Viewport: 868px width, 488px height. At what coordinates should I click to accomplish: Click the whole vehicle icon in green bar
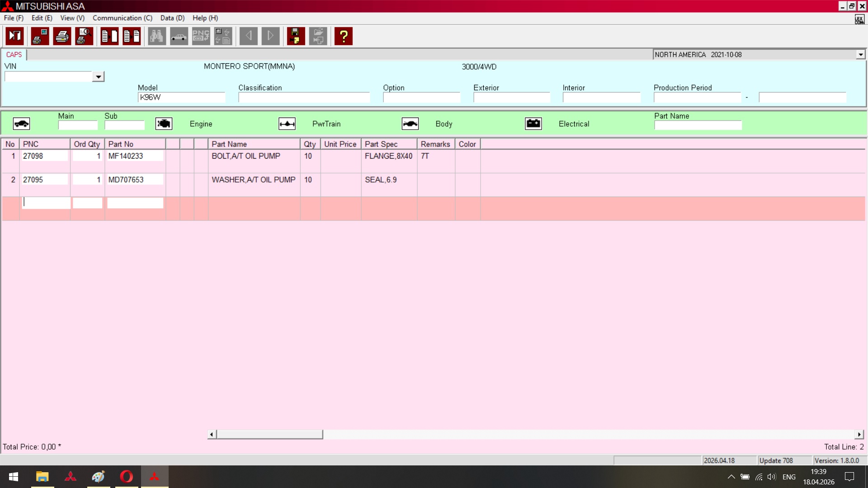pyautogui.click(x=21, y=124)
